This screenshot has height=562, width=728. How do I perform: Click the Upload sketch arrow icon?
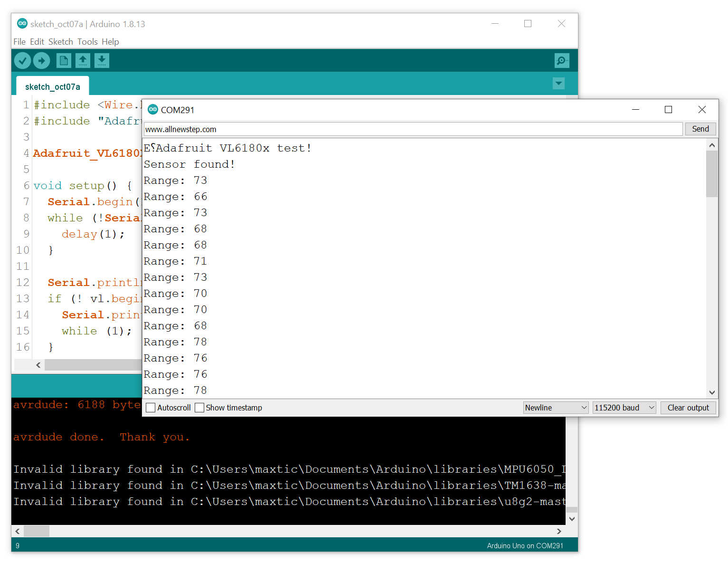[41, 60]
